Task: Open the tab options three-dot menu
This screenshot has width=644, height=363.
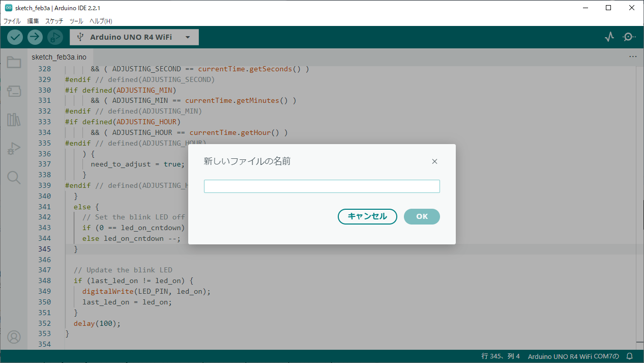Action: coord(633,57)
